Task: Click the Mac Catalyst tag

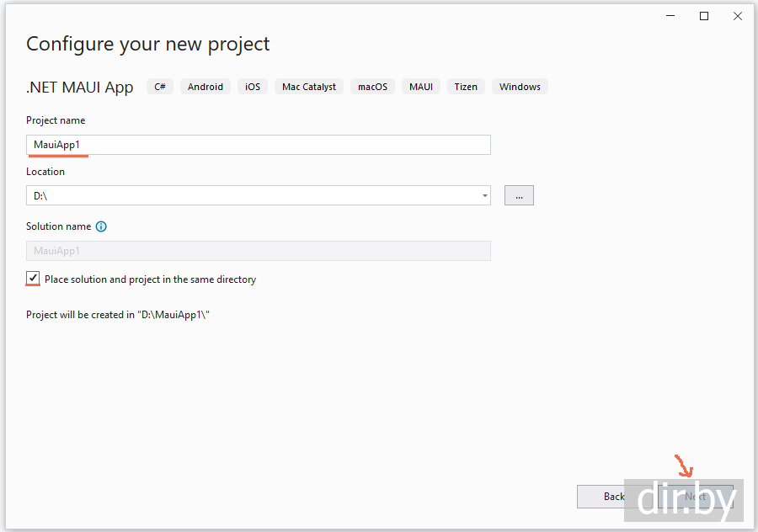Action: [309, 87]
